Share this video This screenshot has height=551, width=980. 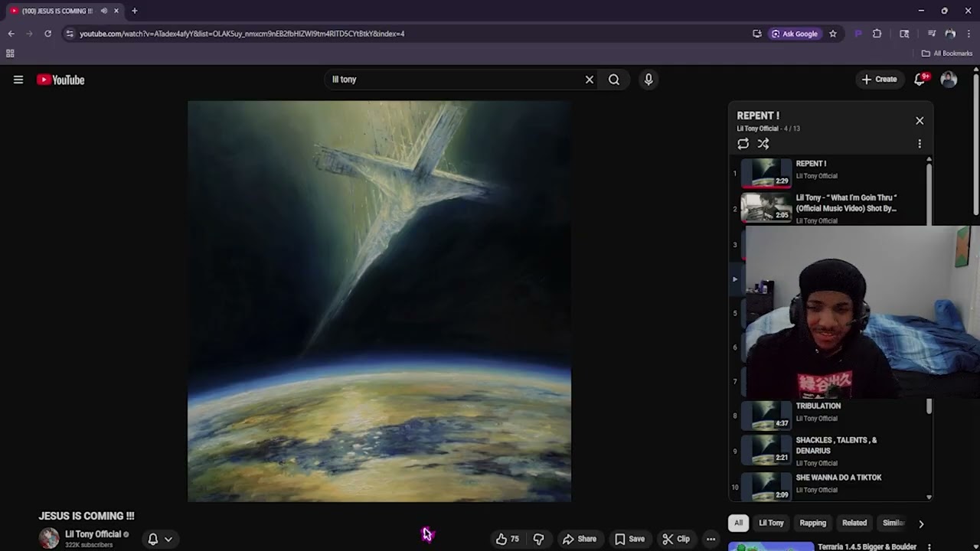tap(580, 539)
